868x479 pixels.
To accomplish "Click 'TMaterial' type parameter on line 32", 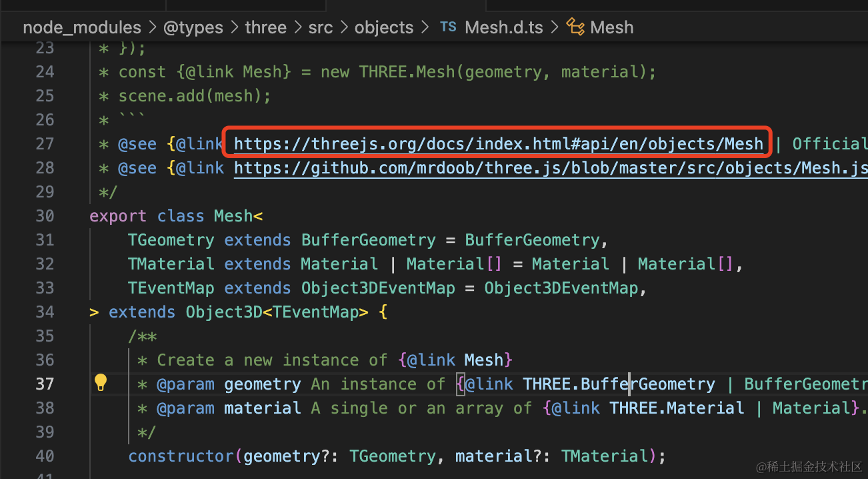I will click(171, 264).
